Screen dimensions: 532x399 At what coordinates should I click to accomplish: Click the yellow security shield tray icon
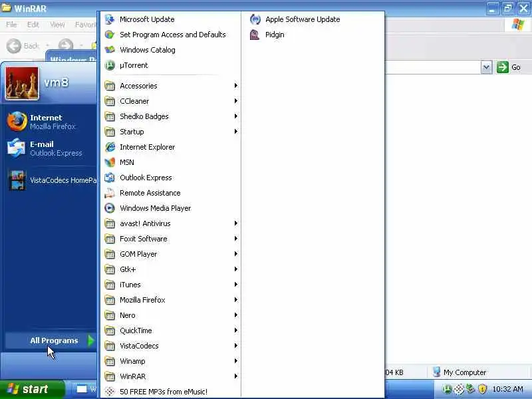tap(482, 389)
